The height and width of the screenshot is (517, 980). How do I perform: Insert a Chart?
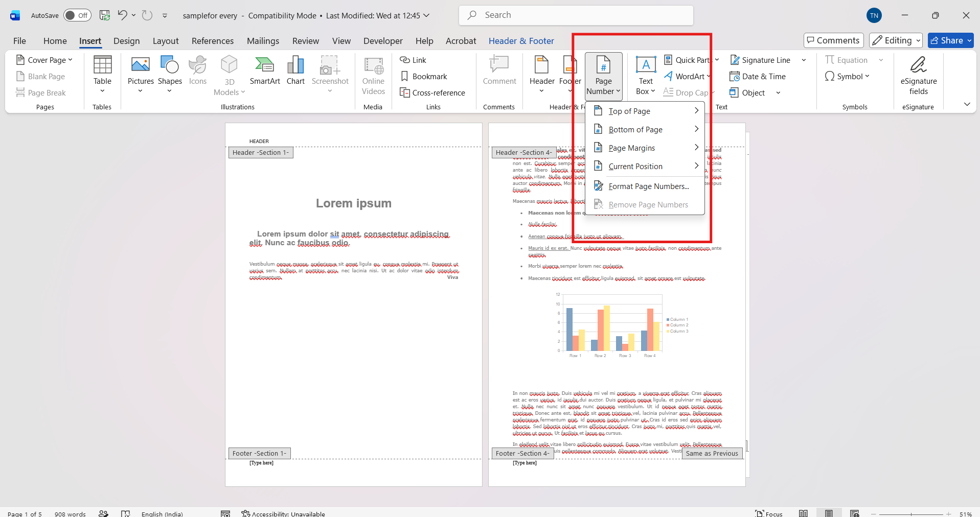coord(295,70)
